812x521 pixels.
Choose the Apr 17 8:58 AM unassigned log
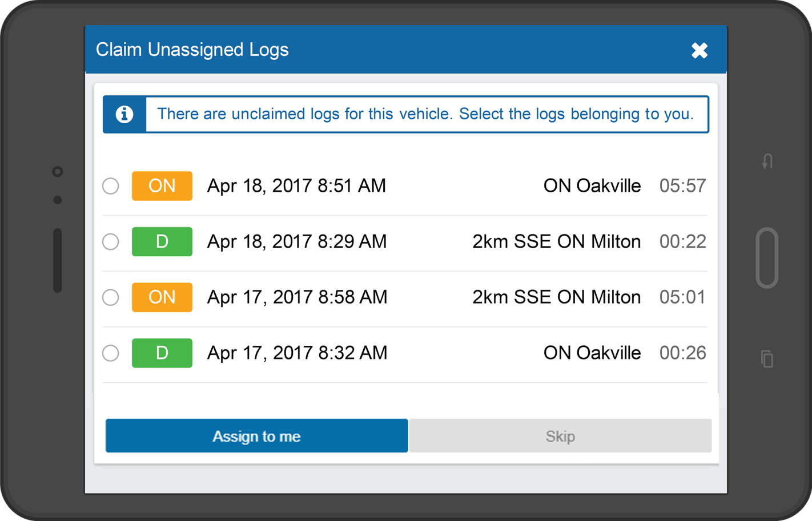click(x=110, y=297)
